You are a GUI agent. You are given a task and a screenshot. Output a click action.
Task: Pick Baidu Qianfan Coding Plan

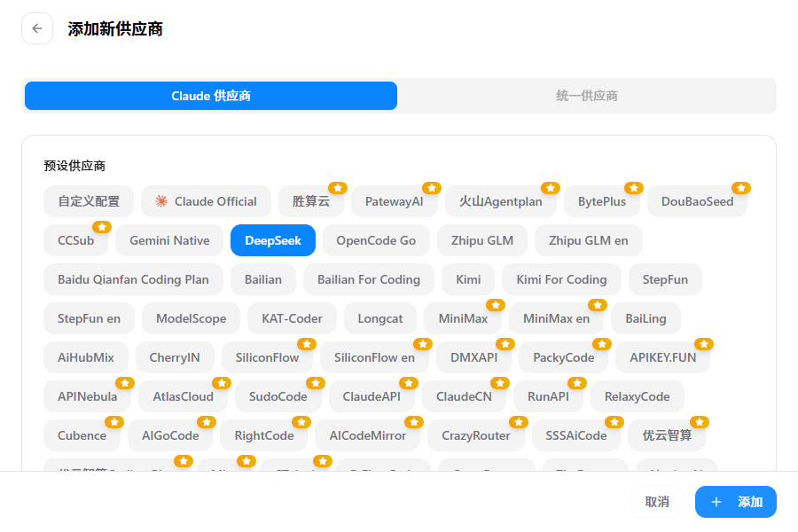point(133,279)
